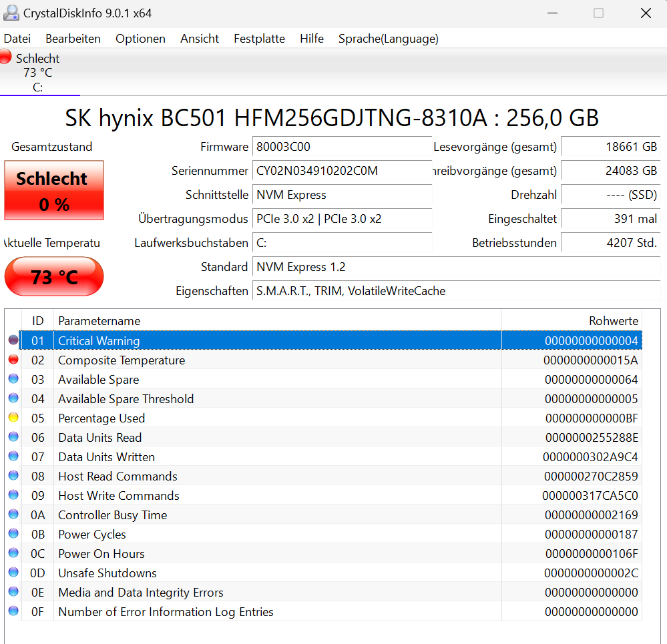Click the blue status orb of Data Units Read
Viewport: 667px width, 644px height.
click(x=13, y=437)
